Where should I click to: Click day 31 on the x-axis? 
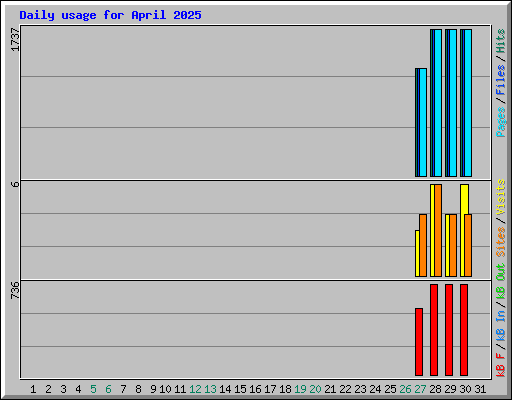[x=480, y=389]
